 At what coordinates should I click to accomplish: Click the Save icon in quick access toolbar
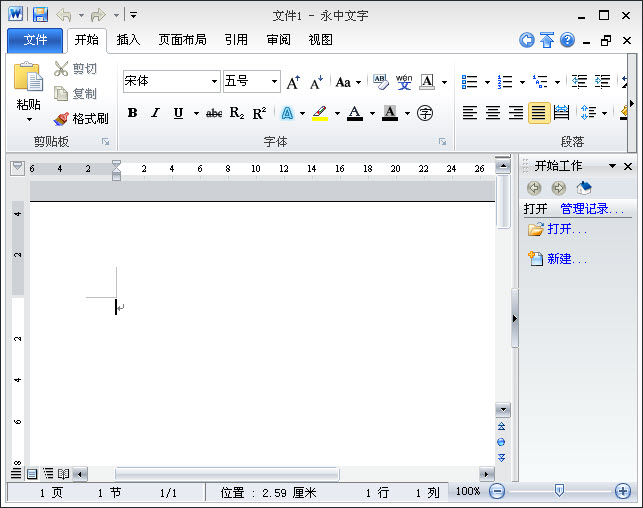click(40, 15)
